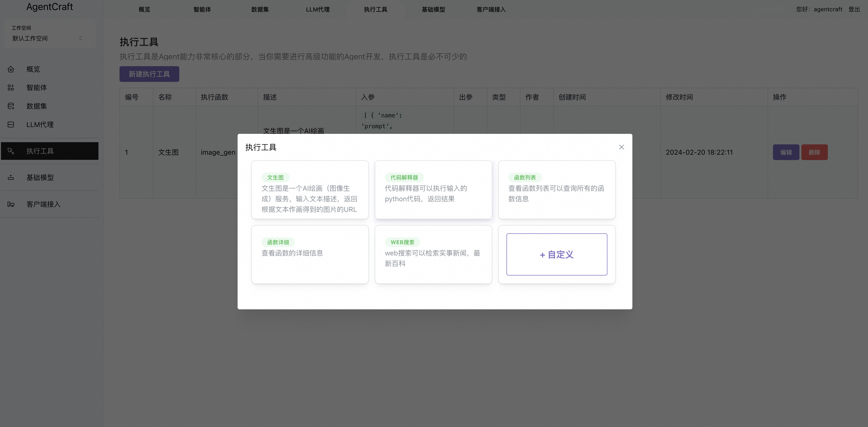Click the 代码解释器 green tag label
This screenshot has width=868, height=427.
click(x=404, y=177)
